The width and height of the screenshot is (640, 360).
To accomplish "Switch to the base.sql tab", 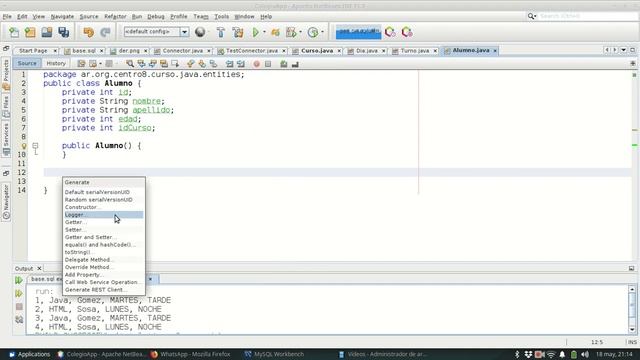I will (84, 51).
